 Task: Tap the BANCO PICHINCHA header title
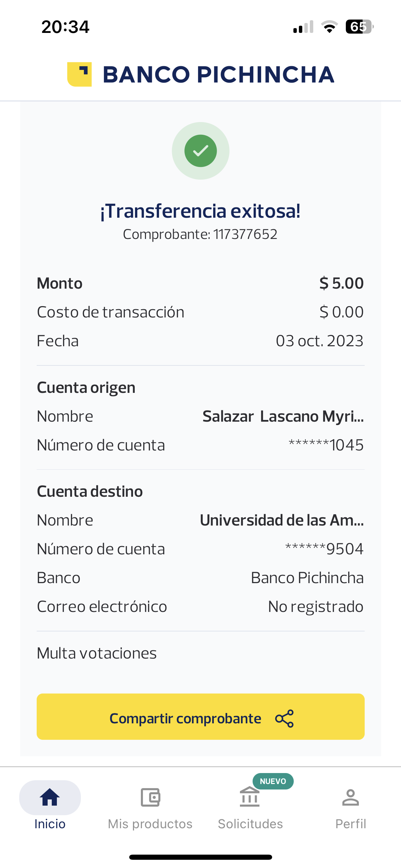coord(218,74)
